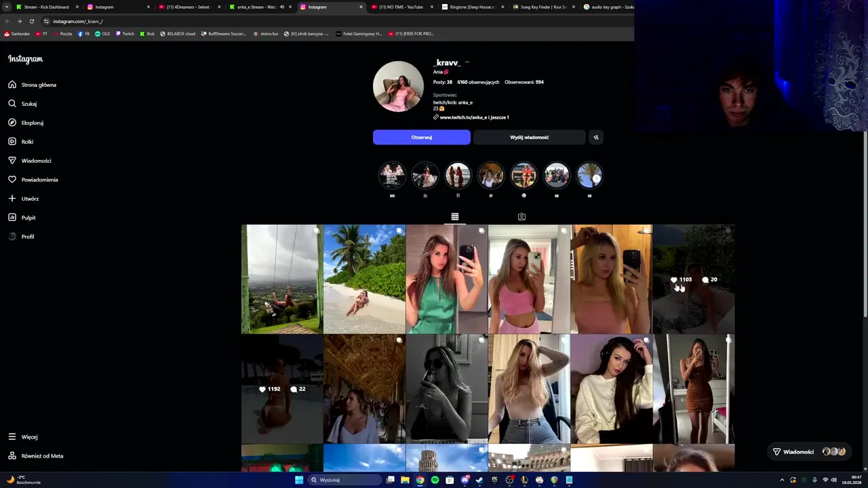Switch to Song Key Finder tab

544,7
